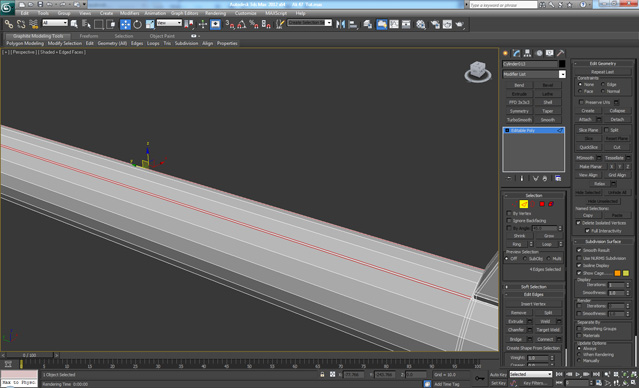
Task: Collapse the Edit Edges rollout
Action: pyautogui.click(x=533, y=294)
